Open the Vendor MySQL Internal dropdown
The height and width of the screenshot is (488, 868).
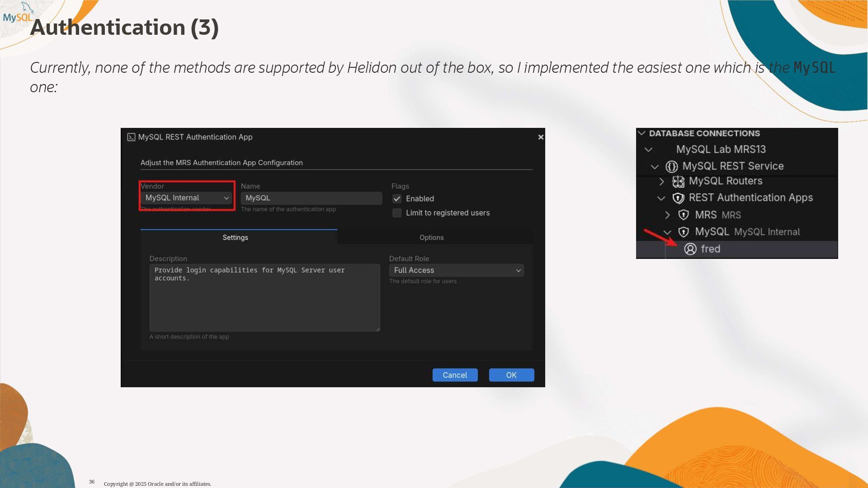click(186, 198)
